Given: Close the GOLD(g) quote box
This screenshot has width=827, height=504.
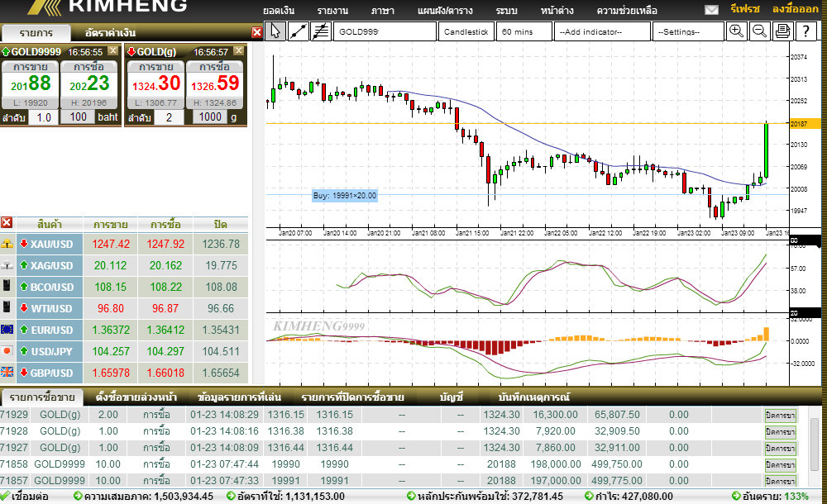Looking at the screenshot, I should pyautogui.click(x=239, y=50).
